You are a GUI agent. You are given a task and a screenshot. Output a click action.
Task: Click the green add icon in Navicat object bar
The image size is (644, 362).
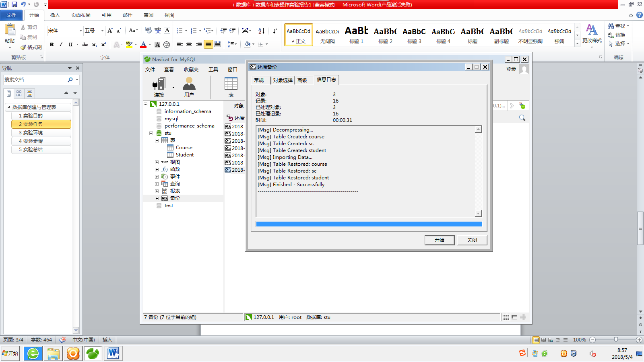(522, 106)
